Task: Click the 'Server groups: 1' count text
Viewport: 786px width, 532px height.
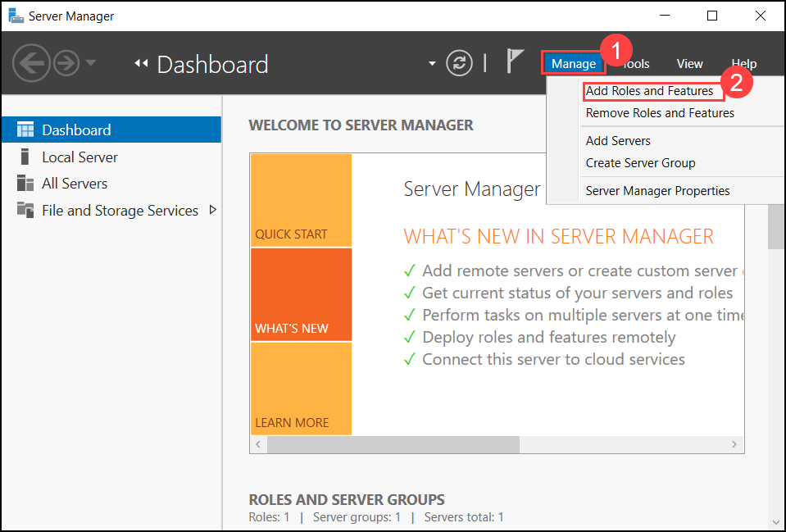Action: pyautogui.click(x=357, y=517)
